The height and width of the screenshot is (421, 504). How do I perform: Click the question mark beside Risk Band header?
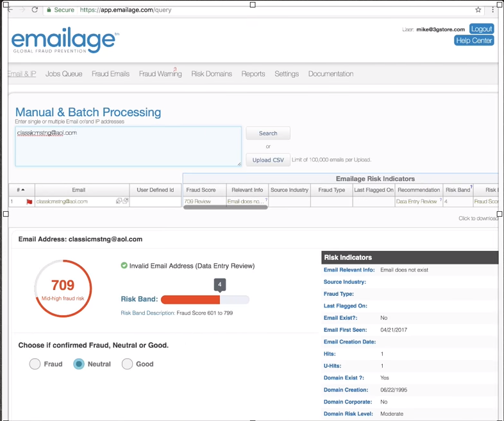point(471,187)
